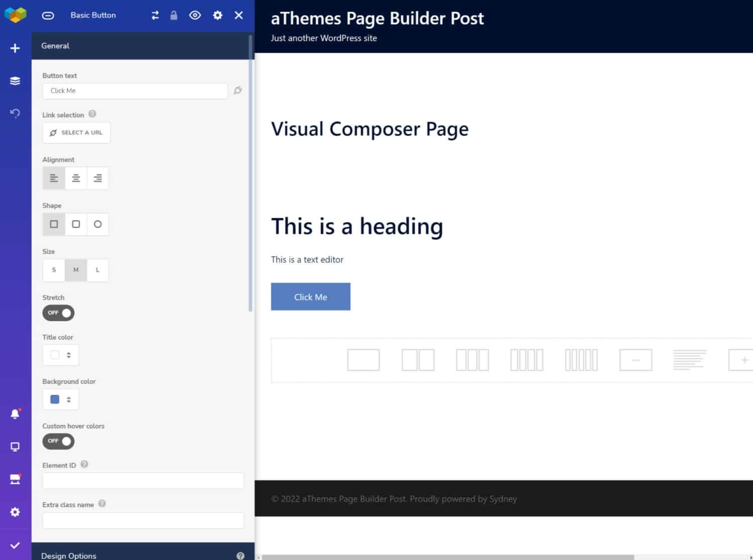Close the Basic Button edit panel
This screenshot has width=753, height=560.
coord(239,15)
